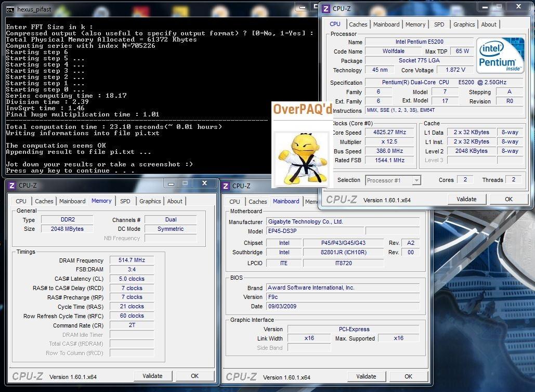Click the DRAM Frequency value 514.7 MHz
Image resolution: width=535 pixels, height=392 pixels.
click(x=132, y=260)
